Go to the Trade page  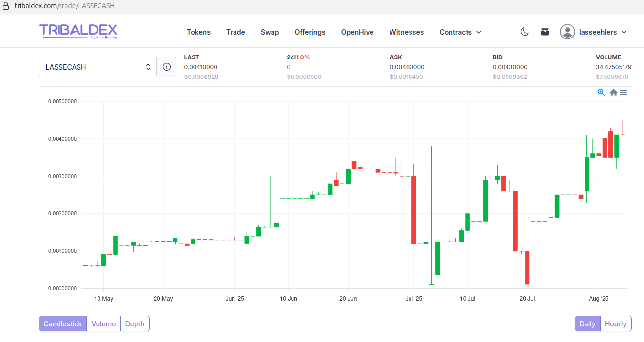coord(235,32)
